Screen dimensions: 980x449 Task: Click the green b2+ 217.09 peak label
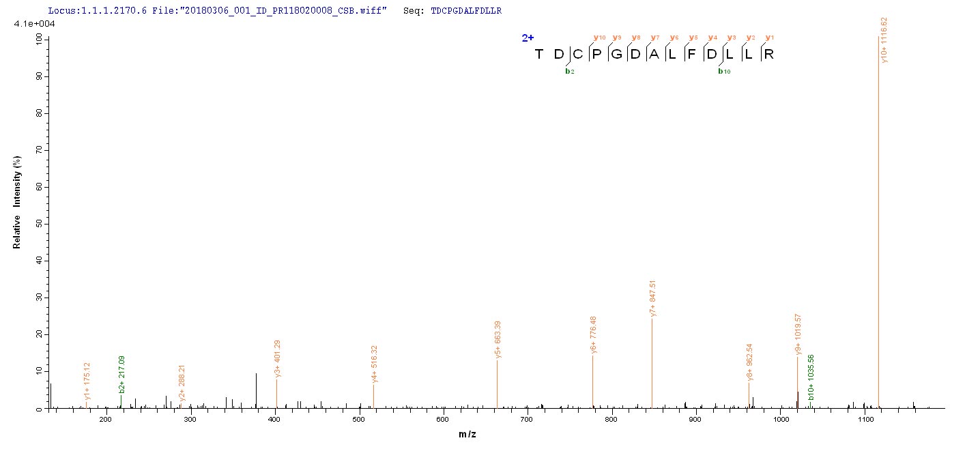click(x=122, y=375)
